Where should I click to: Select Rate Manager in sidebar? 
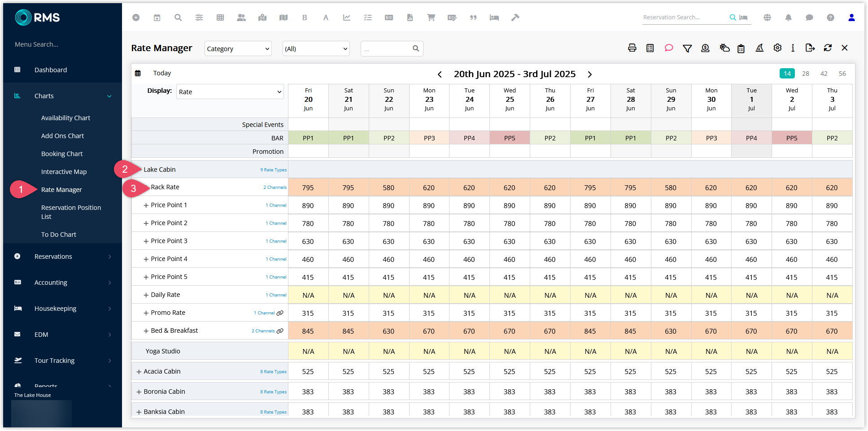61,190
